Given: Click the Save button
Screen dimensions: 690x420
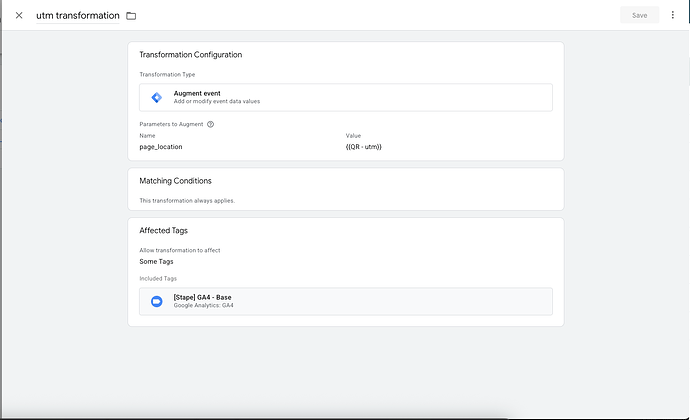Looking at the screenshot, I should pyautogui.click(x=639, y=15).
